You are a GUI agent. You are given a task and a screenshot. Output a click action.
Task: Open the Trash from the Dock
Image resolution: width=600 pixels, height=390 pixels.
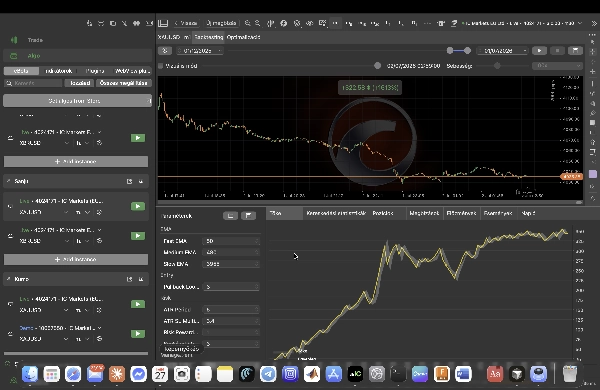point(570,374)
